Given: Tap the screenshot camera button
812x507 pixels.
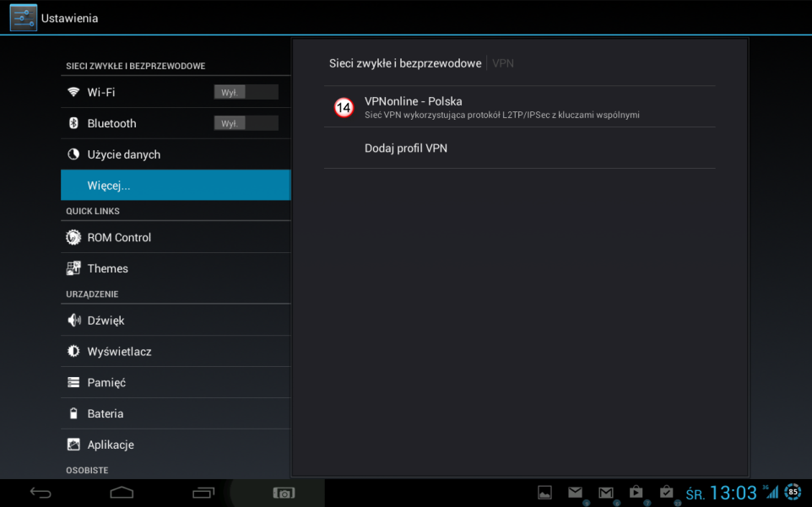Looking at the screenshot, I should point(284,493).
